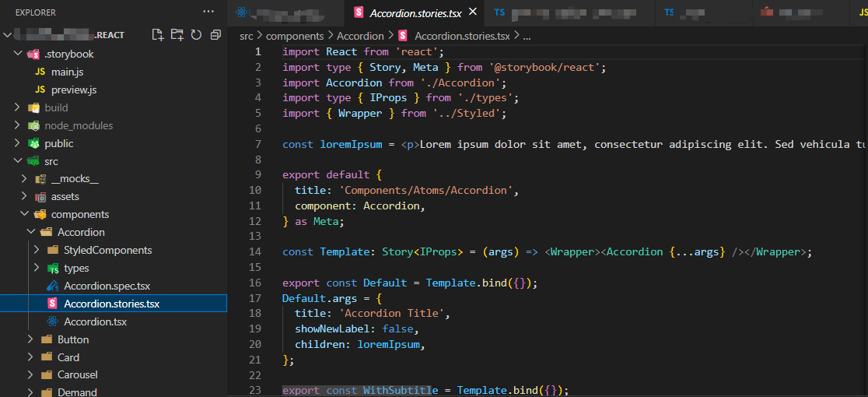The image size is (868, 397).
Task: Click 'showNewLabel' property on line 19
Action: tap(332, 329)
